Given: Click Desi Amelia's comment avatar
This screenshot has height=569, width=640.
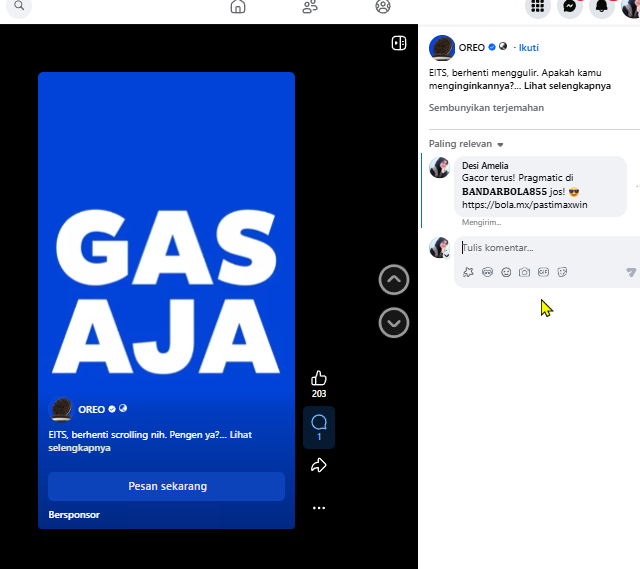Looking at the screenshot, I should click(x=439, y=167).
